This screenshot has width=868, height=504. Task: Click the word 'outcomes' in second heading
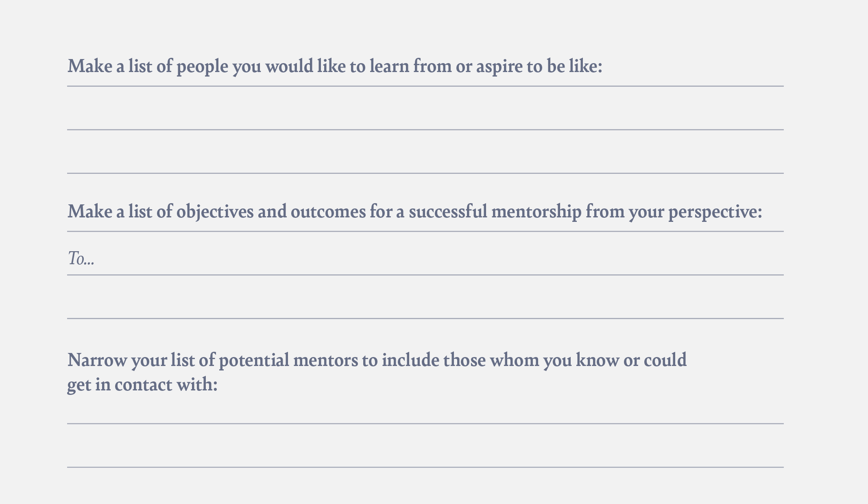coord(328,212)
